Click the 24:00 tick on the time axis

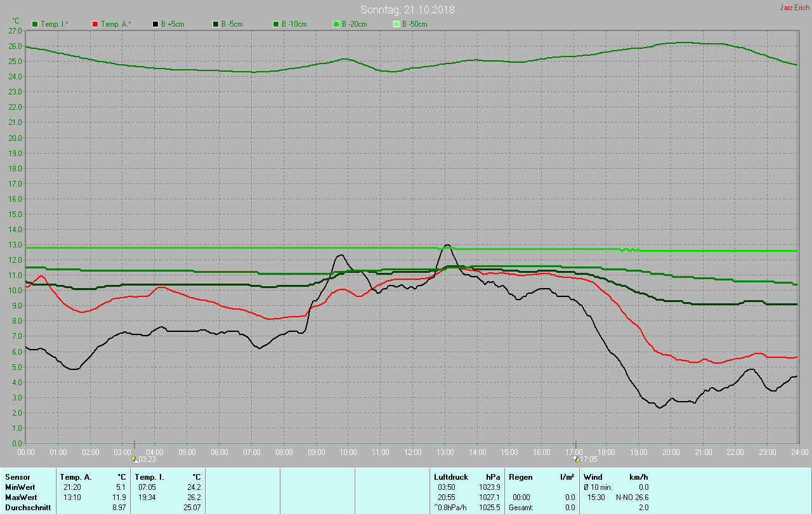pyautogui.click(x=800, y=452)
